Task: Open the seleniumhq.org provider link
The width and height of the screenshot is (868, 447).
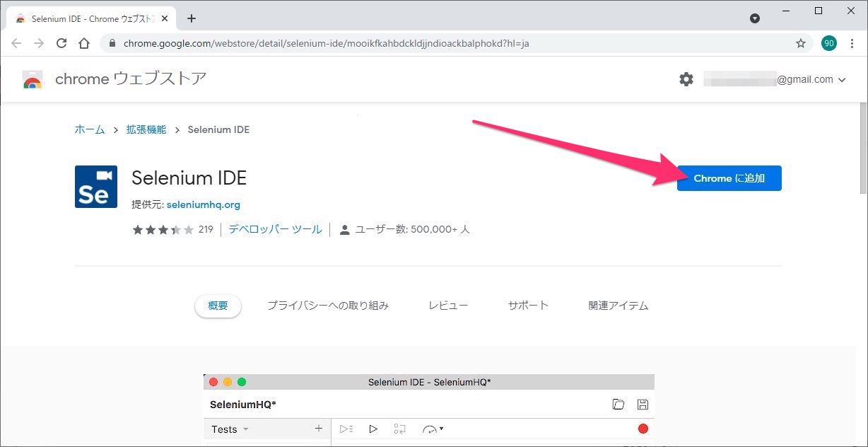Action: click(203, 204)
